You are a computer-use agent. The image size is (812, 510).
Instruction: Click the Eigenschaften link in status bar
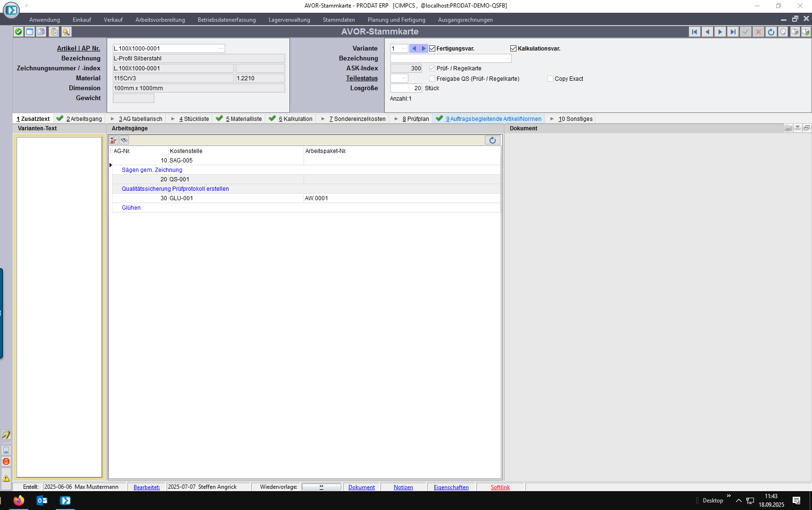[451, 487]
